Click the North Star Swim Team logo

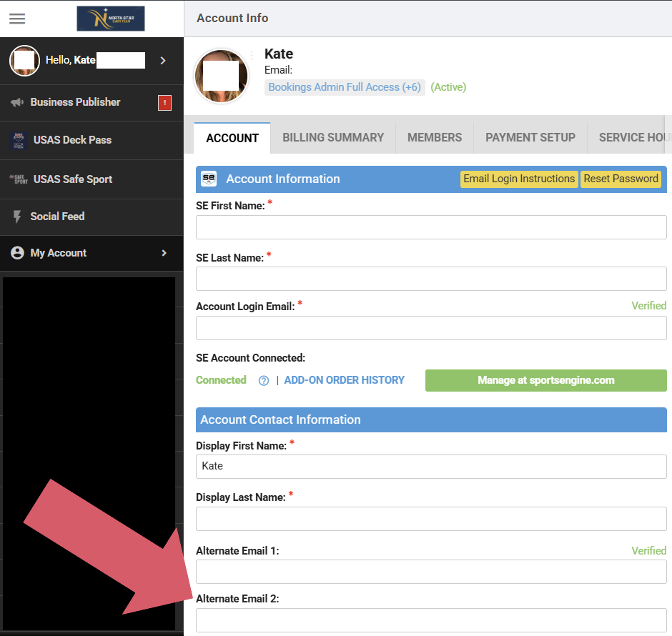111,19
